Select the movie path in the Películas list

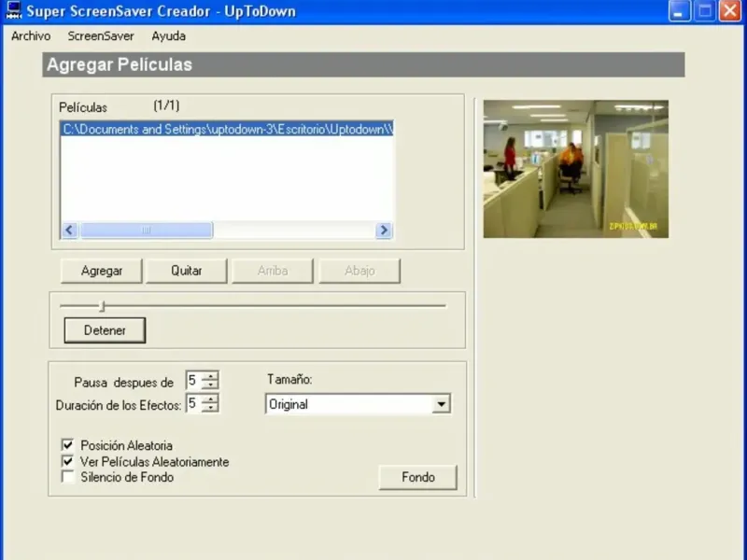[227, 130]
